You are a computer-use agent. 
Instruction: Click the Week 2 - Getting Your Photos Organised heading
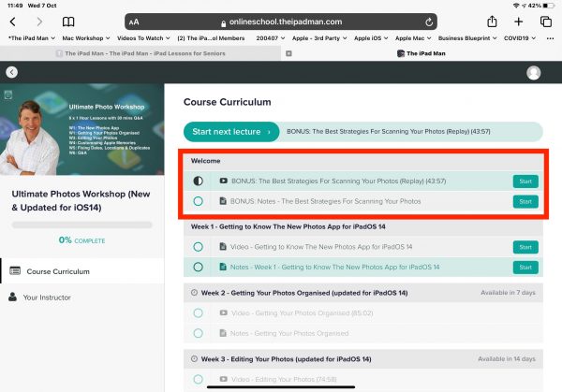coord(304,293)
